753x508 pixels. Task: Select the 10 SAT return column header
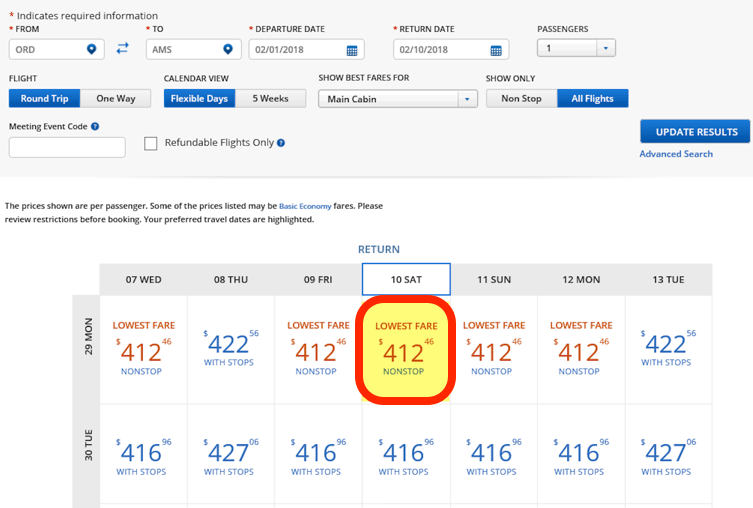coord(406,279)
